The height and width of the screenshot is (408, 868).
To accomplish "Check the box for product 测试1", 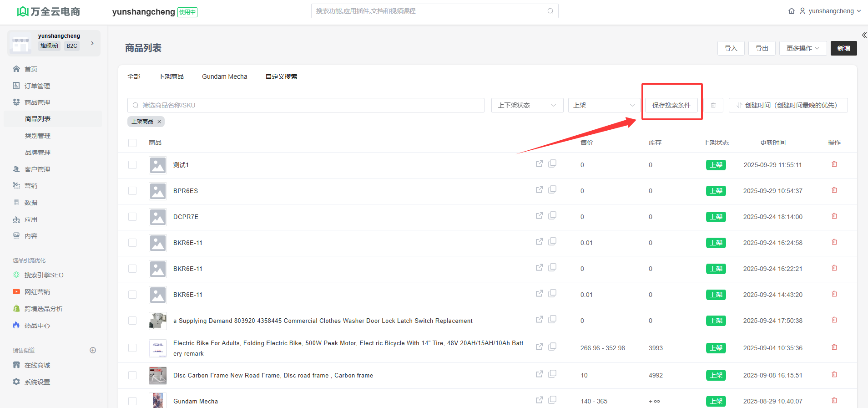I will pos(132,165).
